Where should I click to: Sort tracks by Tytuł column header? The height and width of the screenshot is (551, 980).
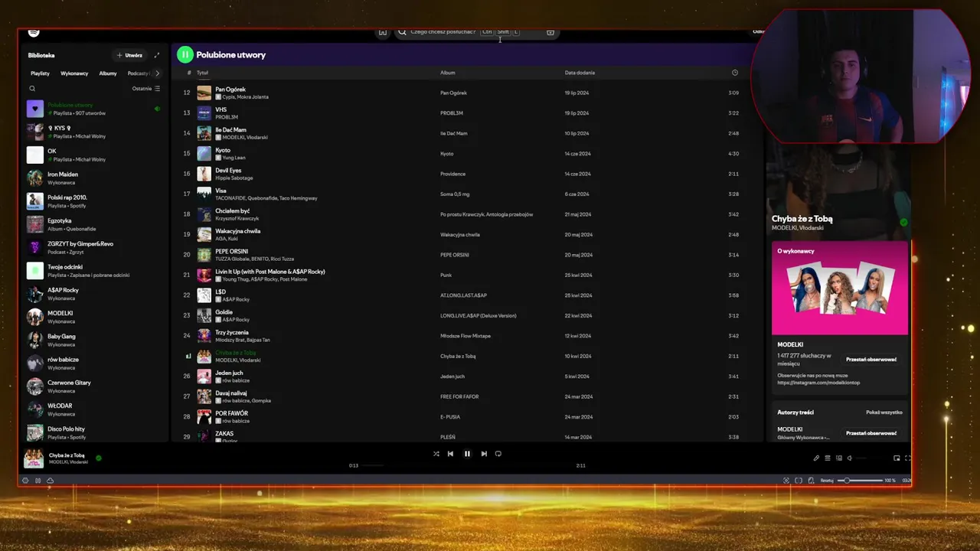pos(202,73)
